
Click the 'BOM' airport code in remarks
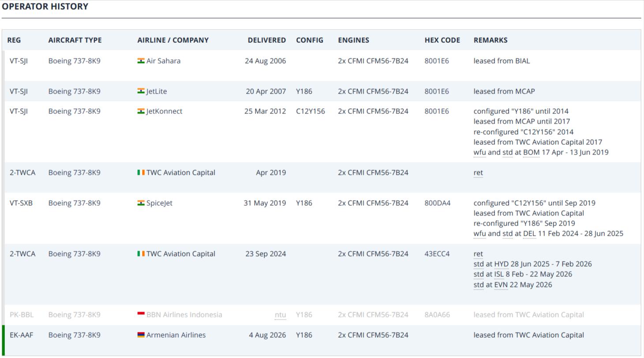click(532, 152)
